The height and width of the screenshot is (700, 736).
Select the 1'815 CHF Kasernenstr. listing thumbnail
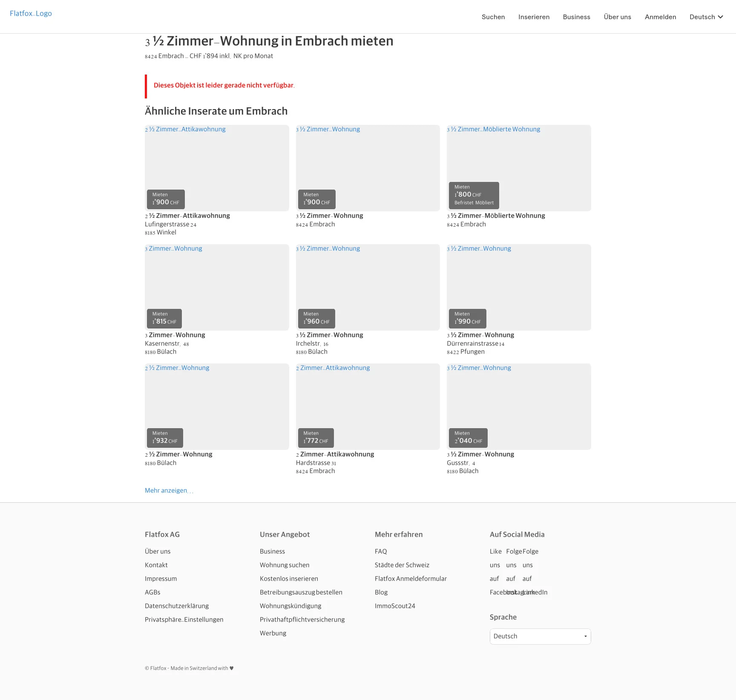216,287
